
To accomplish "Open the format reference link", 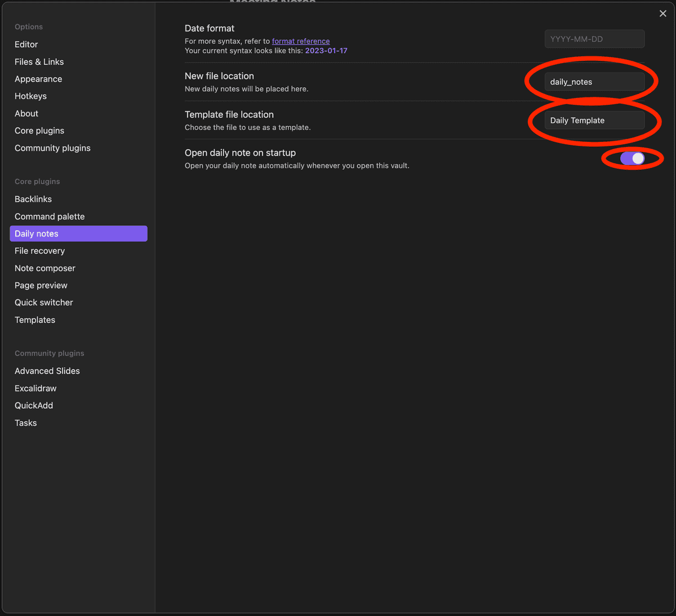I will [x=301, y=41].
